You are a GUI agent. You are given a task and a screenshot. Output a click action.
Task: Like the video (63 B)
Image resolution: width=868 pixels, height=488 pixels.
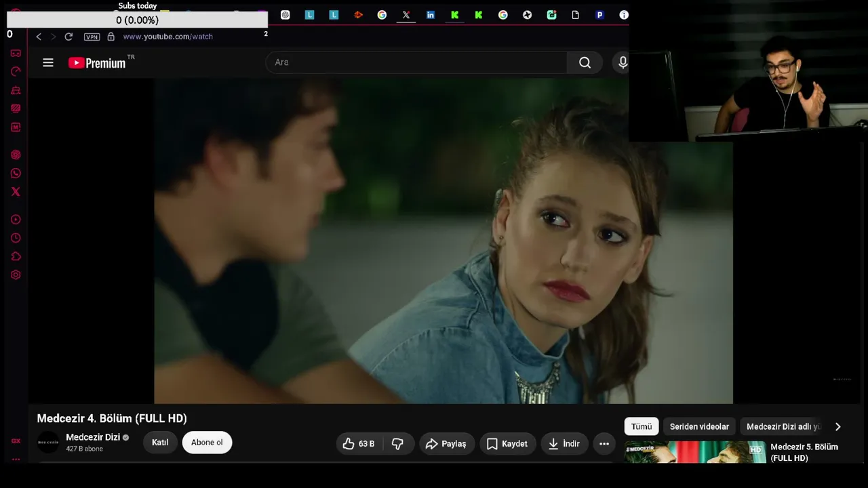359,444
